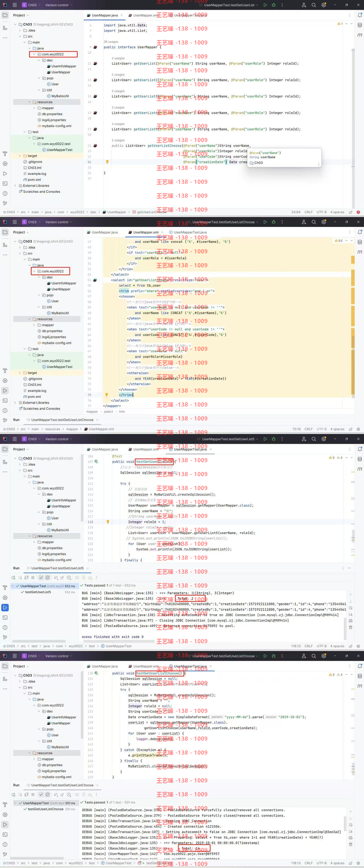Screen dimensions: 364x868
Task: Open Problems tool window in UserMapper.xml window
Action: click(5, 410)
